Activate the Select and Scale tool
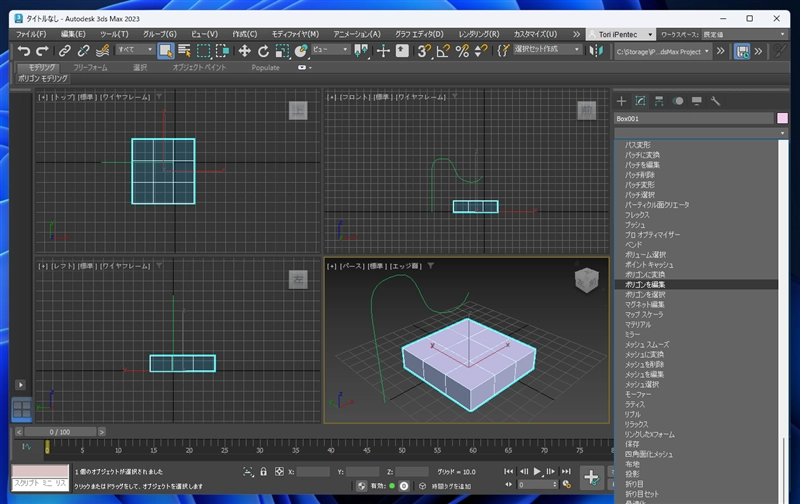The height and width of the screenshot is (504, 800). [x=282, y=51]
